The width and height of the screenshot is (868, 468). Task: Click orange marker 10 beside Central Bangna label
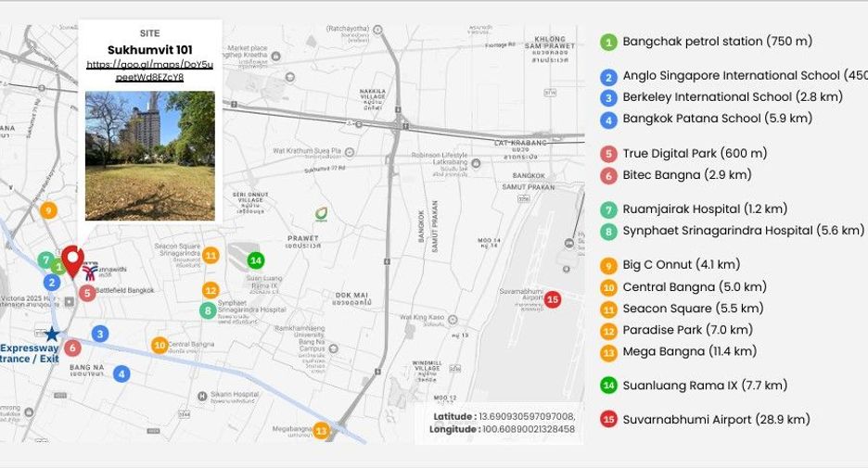coord(160,345)
